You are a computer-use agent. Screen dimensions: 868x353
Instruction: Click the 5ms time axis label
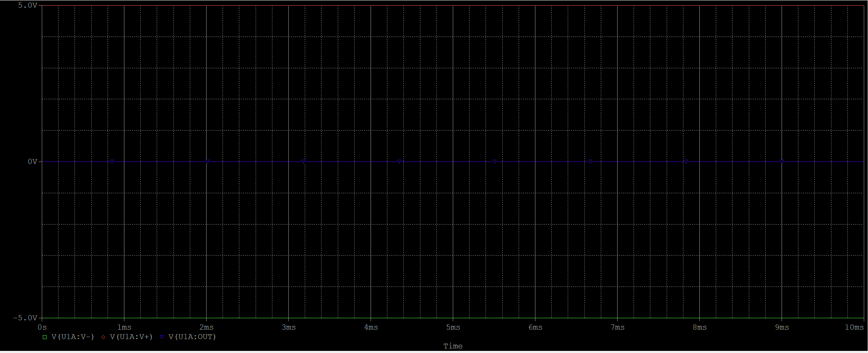pos(453,327)
